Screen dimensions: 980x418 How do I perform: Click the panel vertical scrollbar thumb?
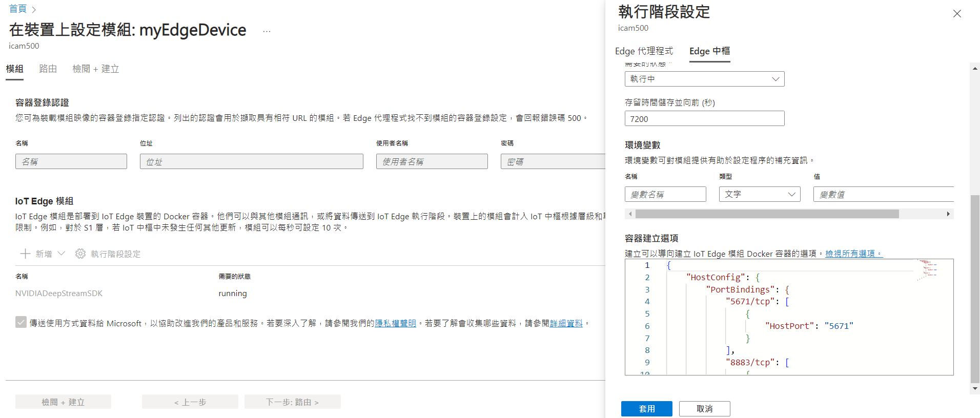pos(975,289)
